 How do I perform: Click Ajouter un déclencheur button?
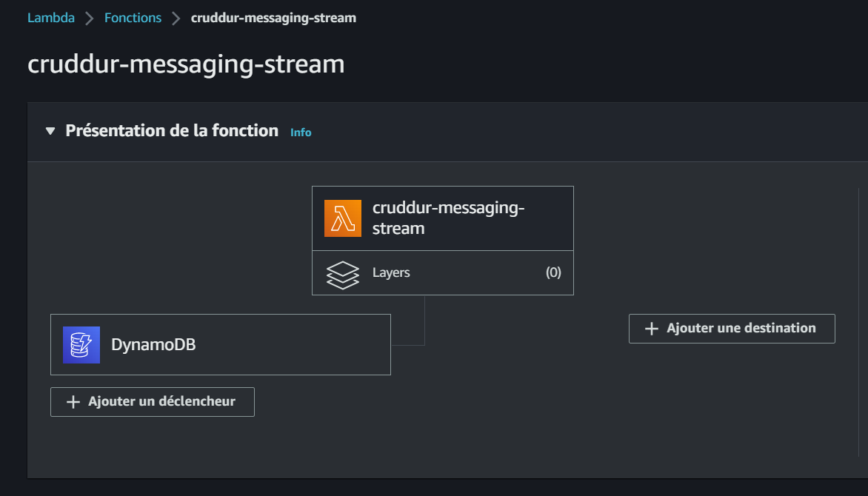[x=153, y=402]
